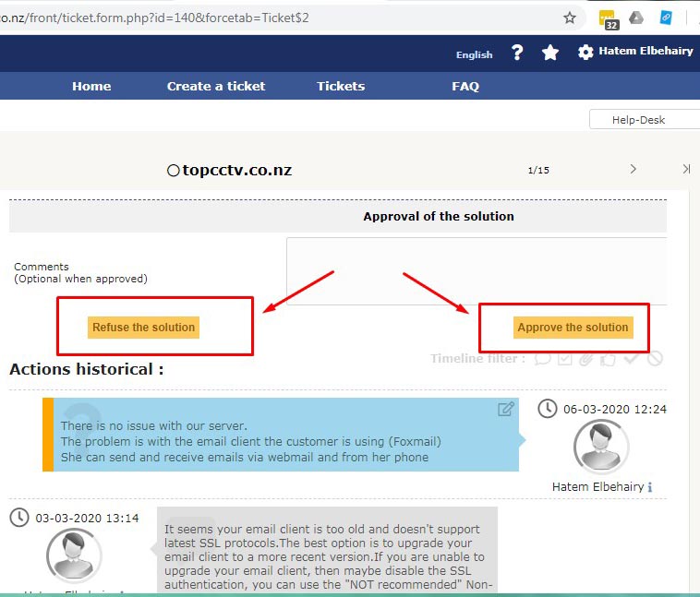Open settings gear next to Hatem Elbehairy
The image size is (700, 597).
[x=585, y=53]
